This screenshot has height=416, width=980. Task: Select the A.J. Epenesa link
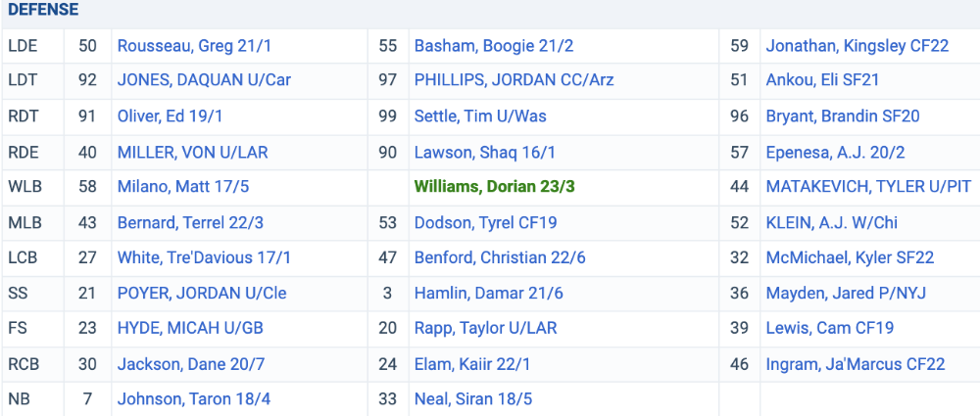(836, 153)
